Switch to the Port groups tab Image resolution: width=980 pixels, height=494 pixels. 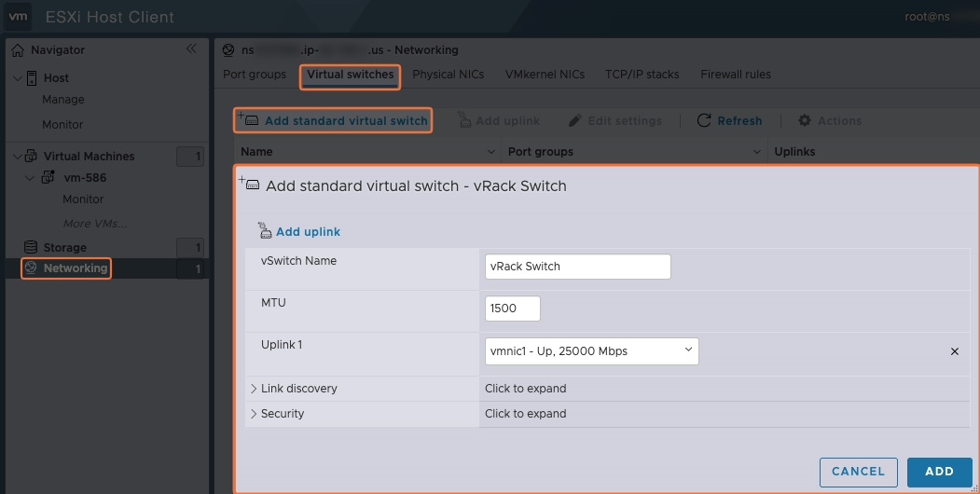click(255, 75)
